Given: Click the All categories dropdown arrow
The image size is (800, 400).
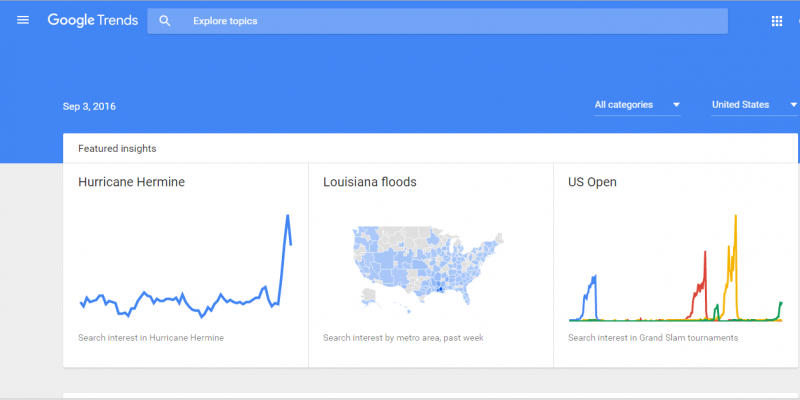Looking at the screenshot, I should click(676, 104).
